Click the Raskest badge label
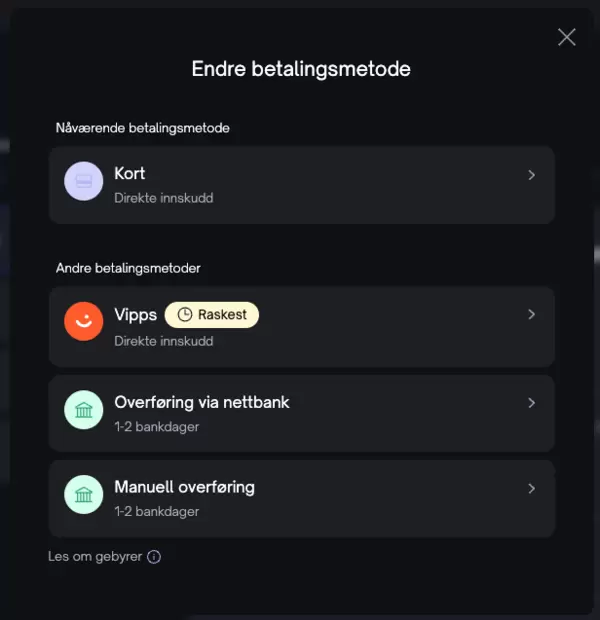Viewport: 600px width, 620px height. pos(212,315)
